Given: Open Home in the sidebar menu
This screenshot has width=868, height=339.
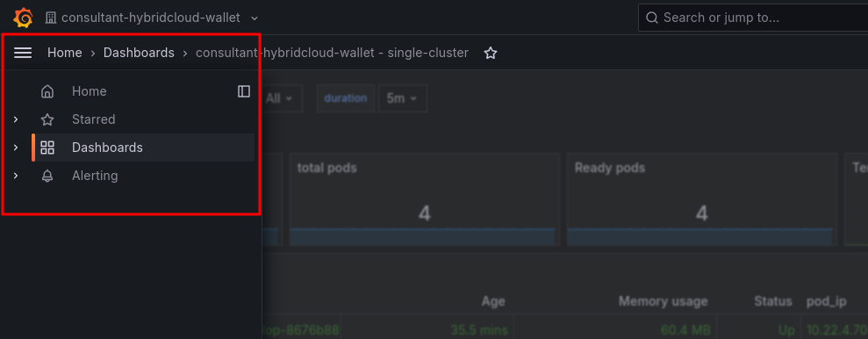Looking at the screenshot, I should [x=90, y=91].
